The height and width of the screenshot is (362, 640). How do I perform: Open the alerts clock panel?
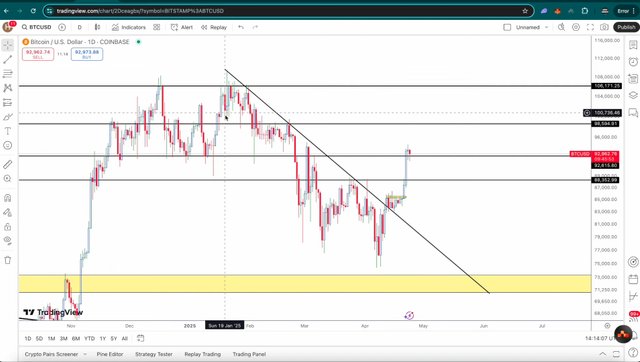pos(633,62)
